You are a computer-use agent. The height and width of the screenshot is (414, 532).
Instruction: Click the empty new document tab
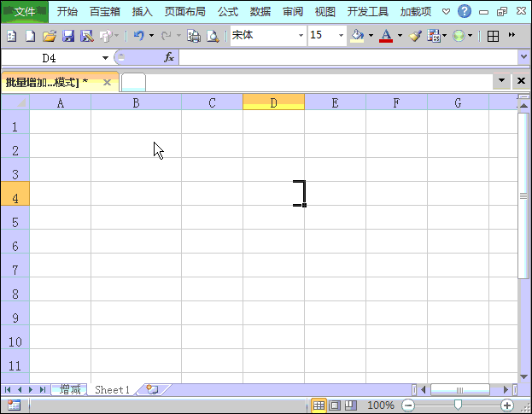click(133, 82)
